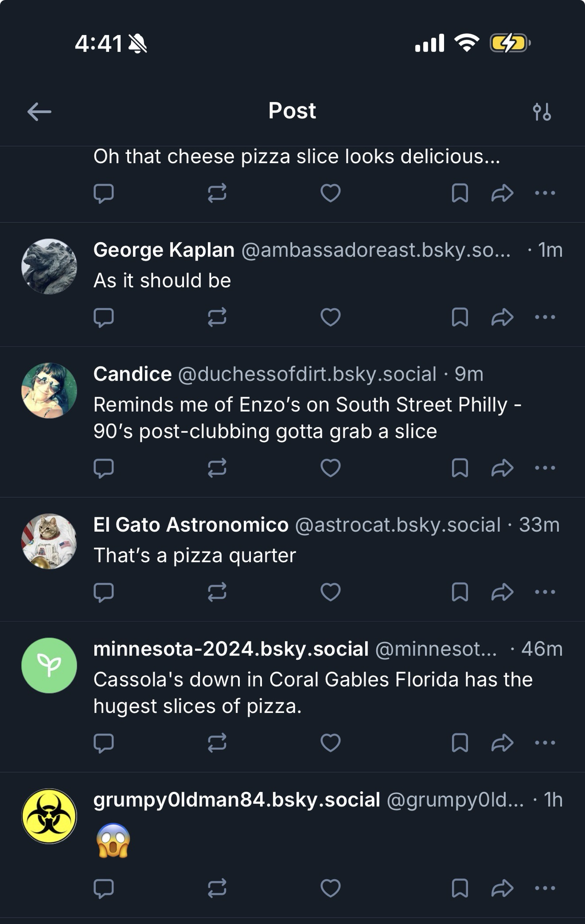Repost the cheese pizza slice comment
The image size is (585, 924).
[x=217, y=193]
